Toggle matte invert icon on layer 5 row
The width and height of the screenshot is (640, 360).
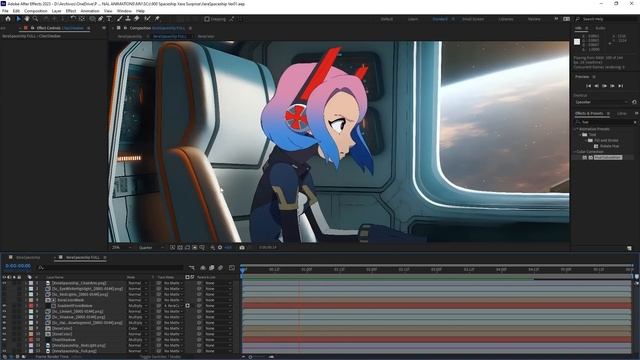point(188,306)
